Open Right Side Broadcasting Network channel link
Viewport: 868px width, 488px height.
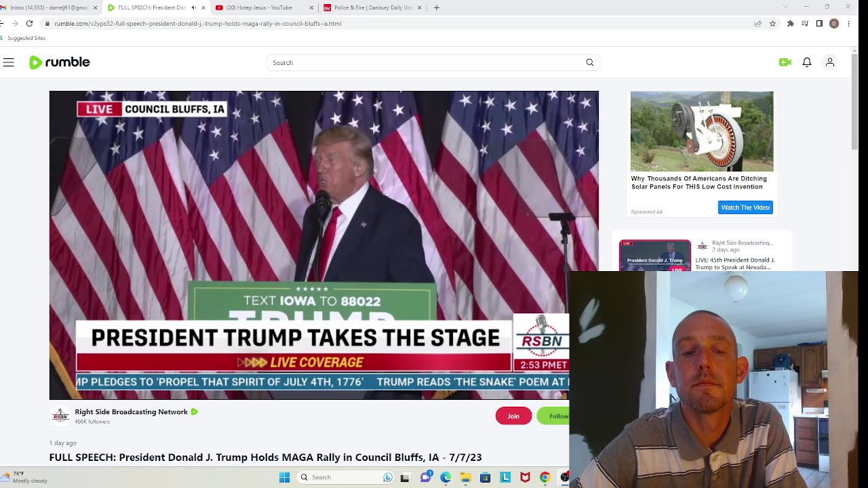coord(131,411)
